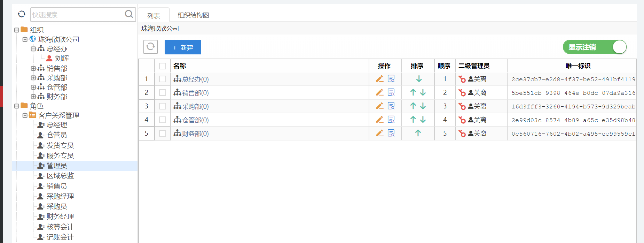Select user 刘辉 in tree
The width and height of the screenshot is (644, 243).
pyautogui.click(x=62, y=58)
